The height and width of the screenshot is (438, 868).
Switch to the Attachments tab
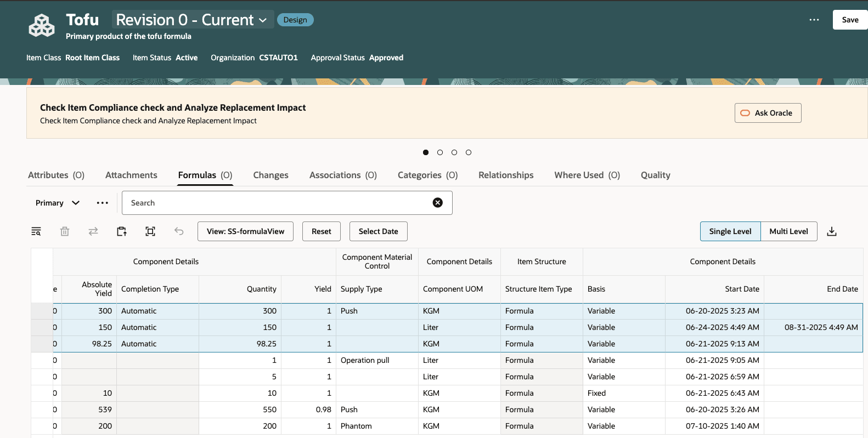pos(131,175)
